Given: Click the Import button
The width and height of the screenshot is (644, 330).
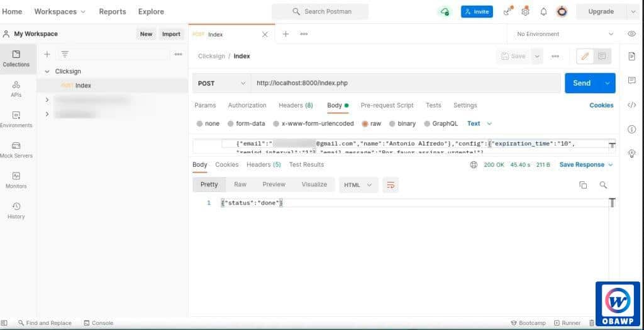Looking at the screenshot, I should click(x=171, y=34).
